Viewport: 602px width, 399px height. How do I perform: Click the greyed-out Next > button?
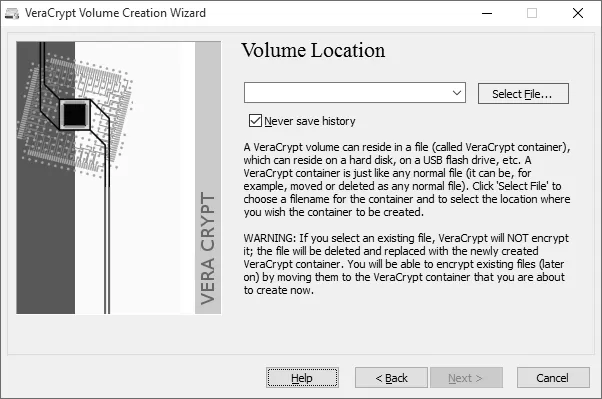point(466,378)
